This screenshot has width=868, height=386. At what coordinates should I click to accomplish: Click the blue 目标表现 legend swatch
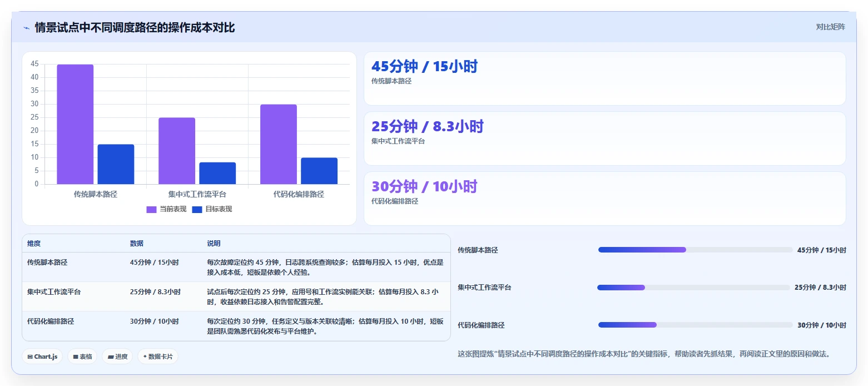[197, 210]
